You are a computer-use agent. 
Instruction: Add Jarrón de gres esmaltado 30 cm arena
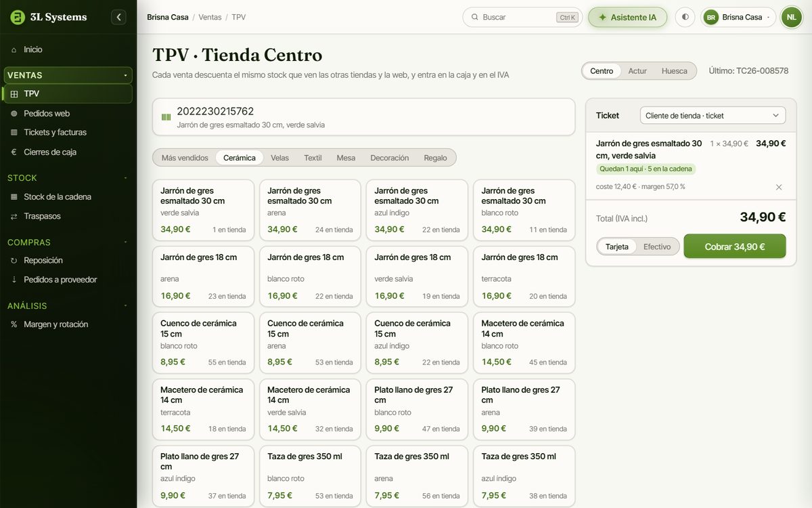[x=310, y=210]
